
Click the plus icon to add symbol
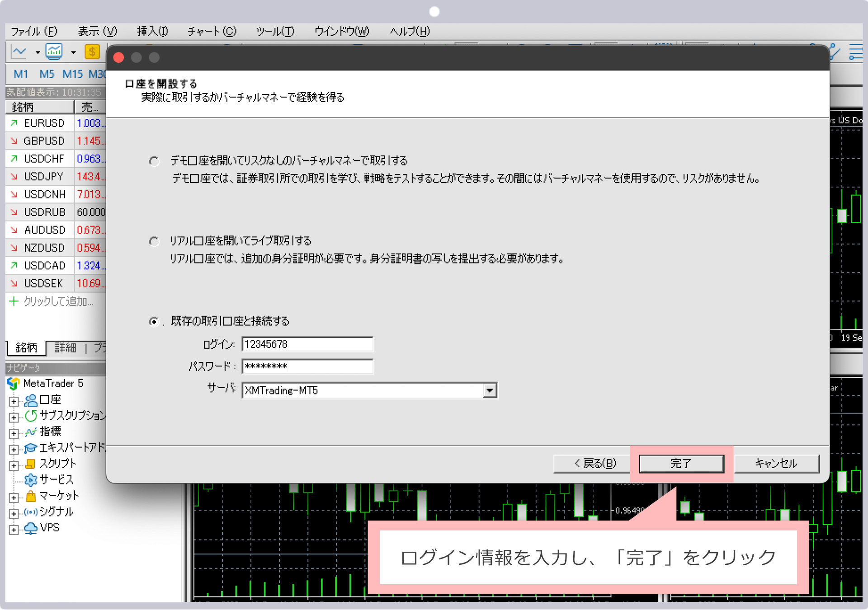click(x=14, y=301)
